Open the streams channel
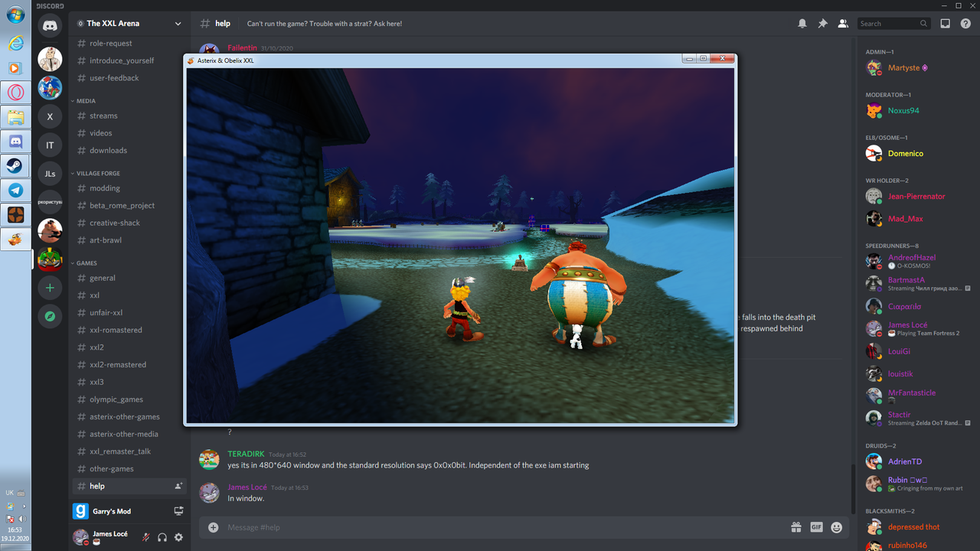The height and width of the screenshot is (551, 980). (129, 116)
